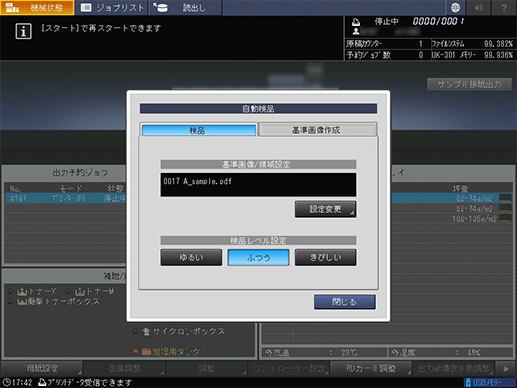Image resolution: width=517 pixels, height=388 pixels.
Task: Click the clock icon showing 17:42
Action: [6, 382]
